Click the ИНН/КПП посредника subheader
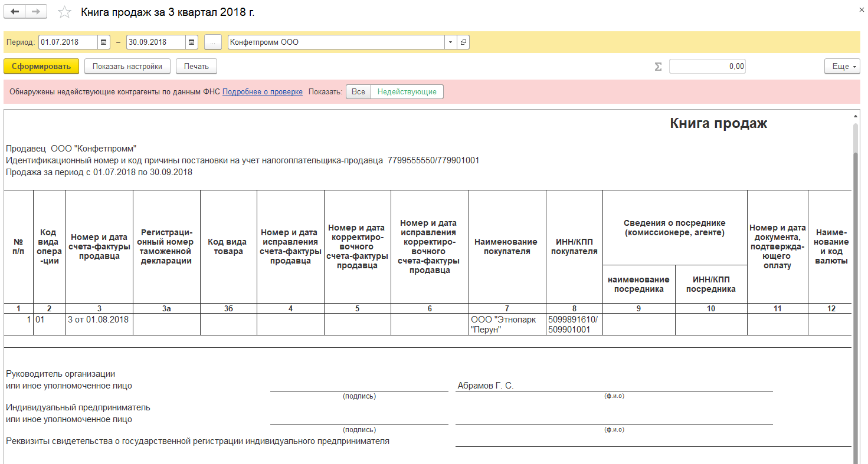The image size is (868, 464). click(x=710, y=284)
